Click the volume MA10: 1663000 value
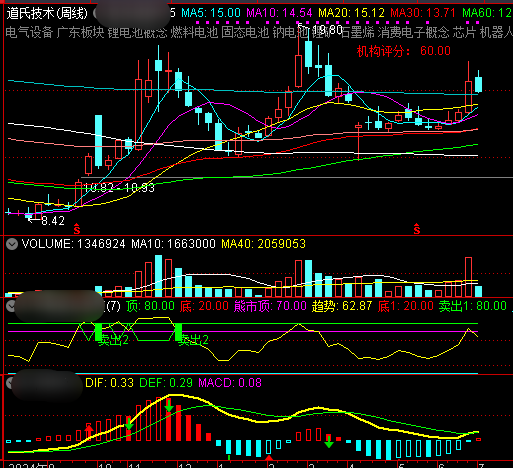This screenshot has width=513, height=468. [173, 244]
